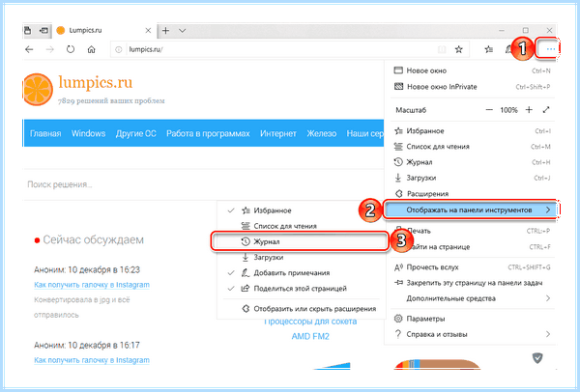Screen dimensions: 580x392
Task: Open the Windows navigation link
Action: (x=88, y=134)
